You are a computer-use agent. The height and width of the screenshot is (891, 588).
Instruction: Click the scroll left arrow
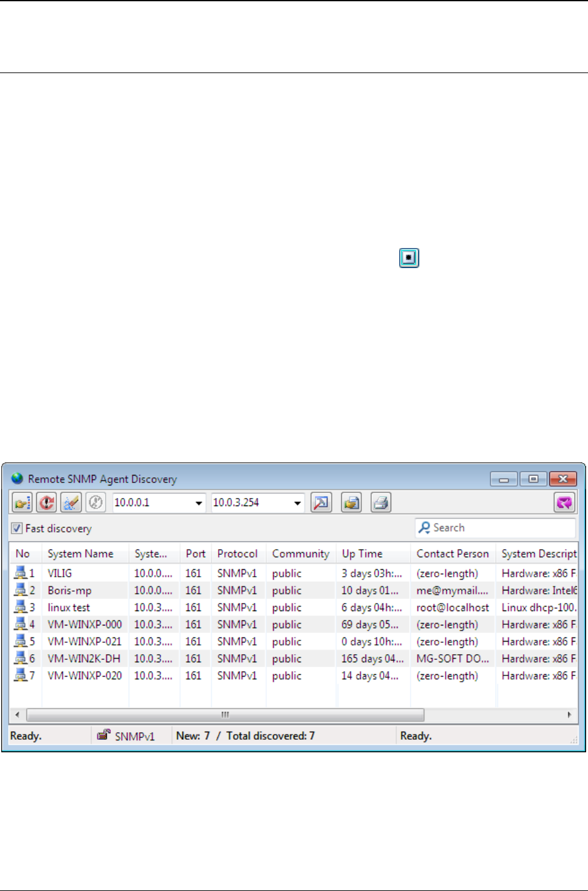point(17,714)
